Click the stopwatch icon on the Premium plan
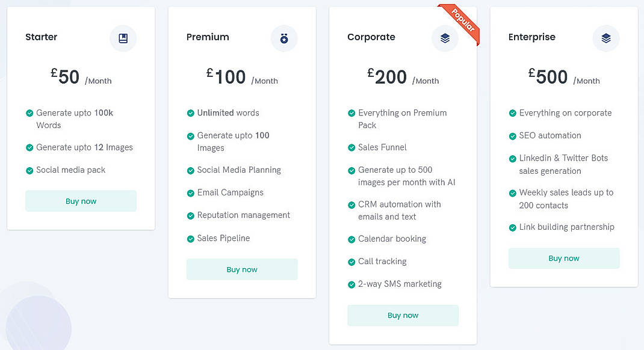The image size is (644, 350). pos(284,38)
